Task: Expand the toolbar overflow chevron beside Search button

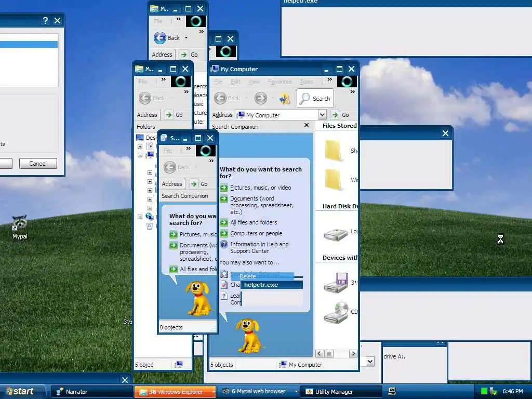Action: (353, 91)
